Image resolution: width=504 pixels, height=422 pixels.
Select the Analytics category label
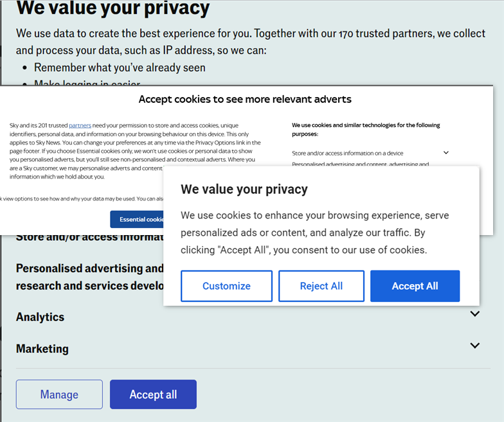pos(40,317)
